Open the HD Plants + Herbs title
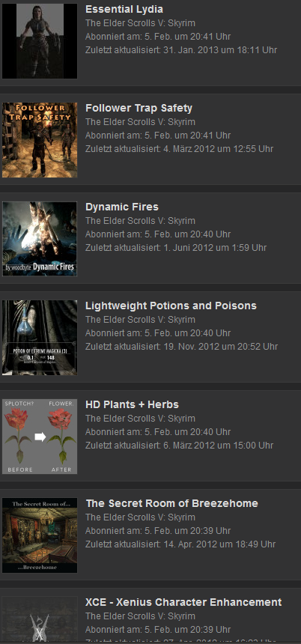301x644 pixels. (x=132, y=404)
